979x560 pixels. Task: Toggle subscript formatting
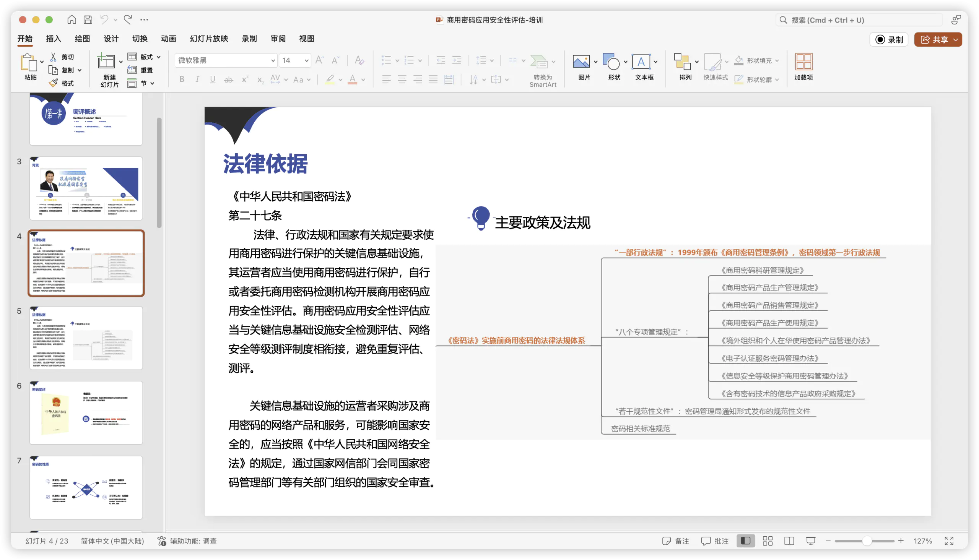tap(260, 79)
